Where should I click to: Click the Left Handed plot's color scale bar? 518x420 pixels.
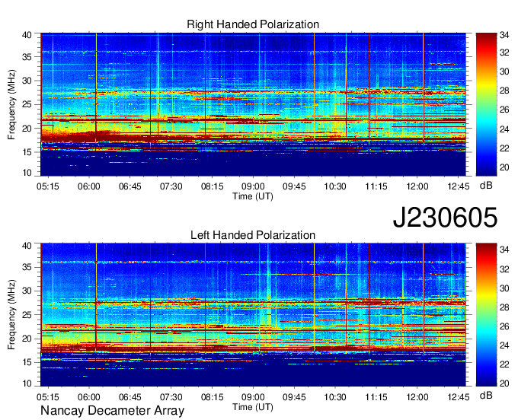click(x=486, y=315)
